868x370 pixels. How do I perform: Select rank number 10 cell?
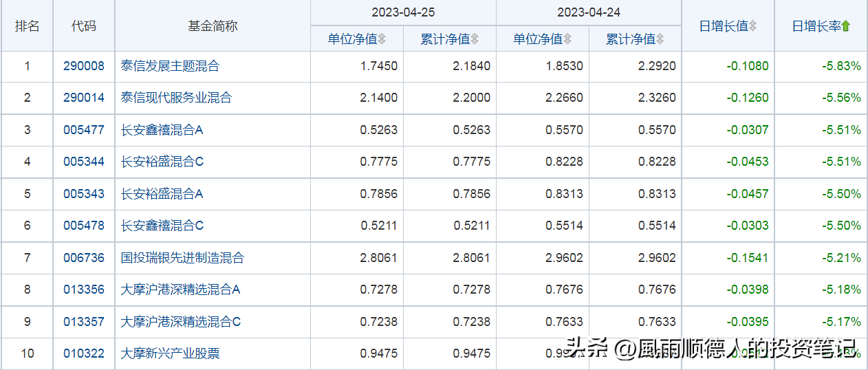(x=28, y=353)
